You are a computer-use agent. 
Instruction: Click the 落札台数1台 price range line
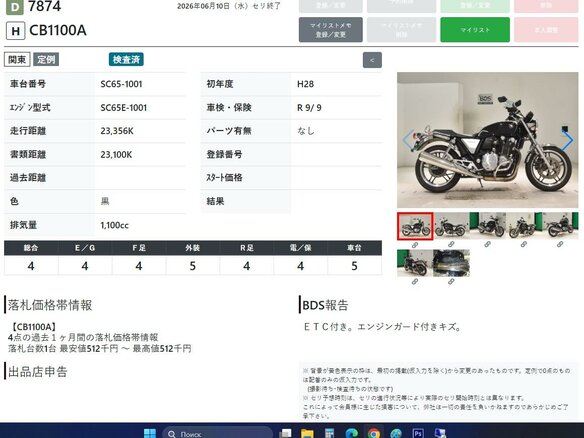[x=99, y=349]
